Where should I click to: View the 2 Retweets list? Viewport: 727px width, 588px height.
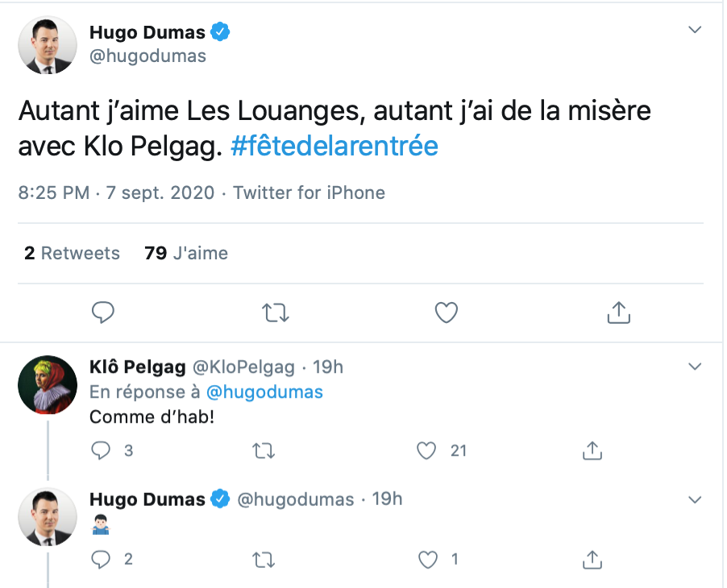coord(72,253)
